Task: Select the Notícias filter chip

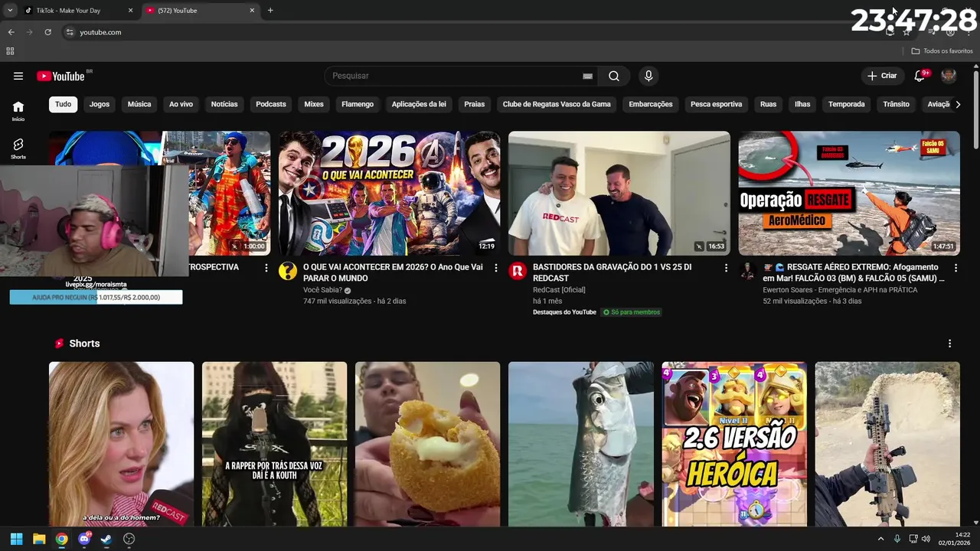Action: pyautogui.click(x=224, y=104)
